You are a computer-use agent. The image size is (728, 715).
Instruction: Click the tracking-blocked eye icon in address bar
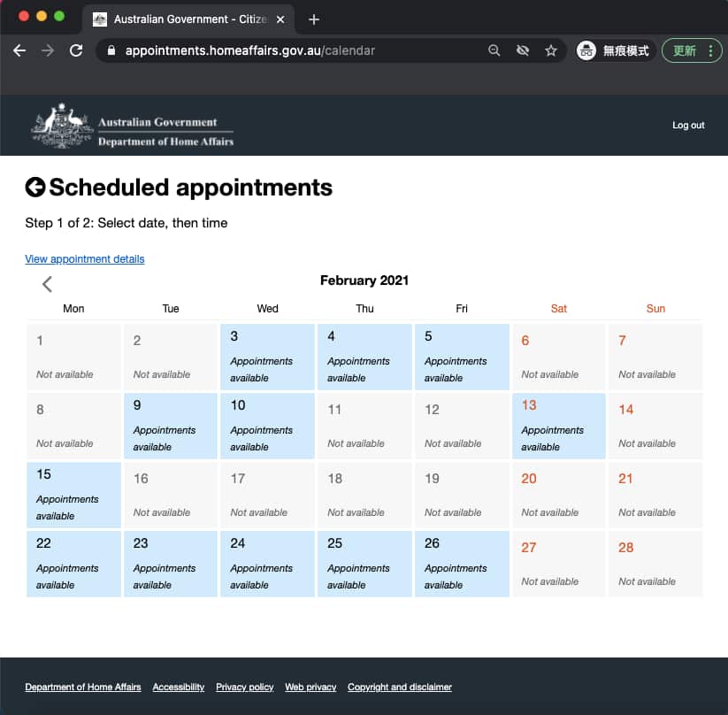point(523,50)
